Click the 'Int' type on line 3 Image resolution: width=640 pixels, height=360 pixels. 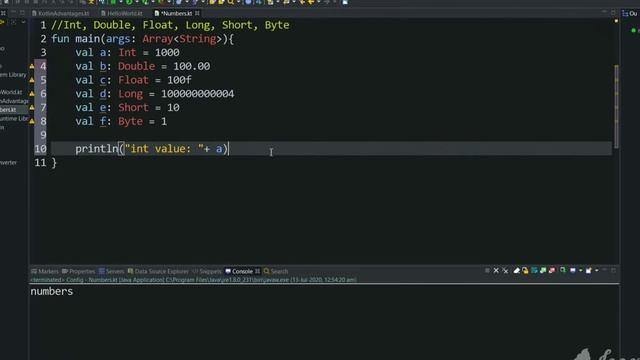pyautogui.click(x=127, y=53)
